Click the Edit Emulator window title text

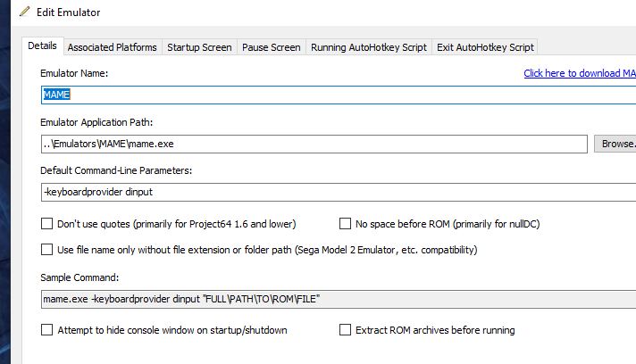68,12
